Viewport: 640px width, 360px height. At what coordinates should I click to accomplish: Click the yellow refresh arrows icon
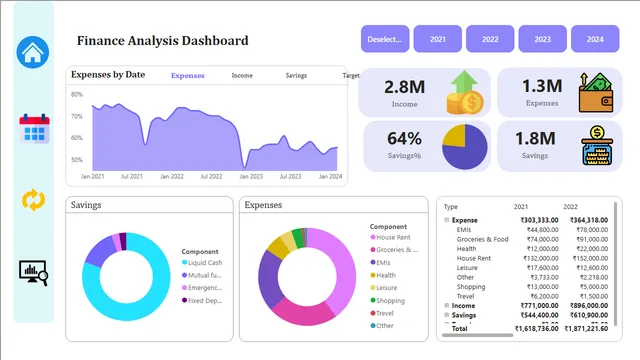click(x=33, y=200)
